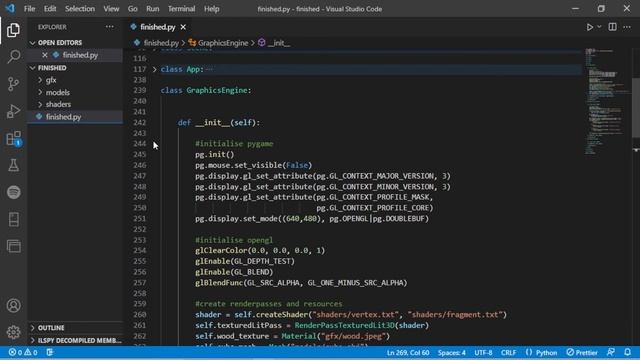Open the Go menu
The width and height of the screenshot is (640, 360).
(x=132, y=9)
